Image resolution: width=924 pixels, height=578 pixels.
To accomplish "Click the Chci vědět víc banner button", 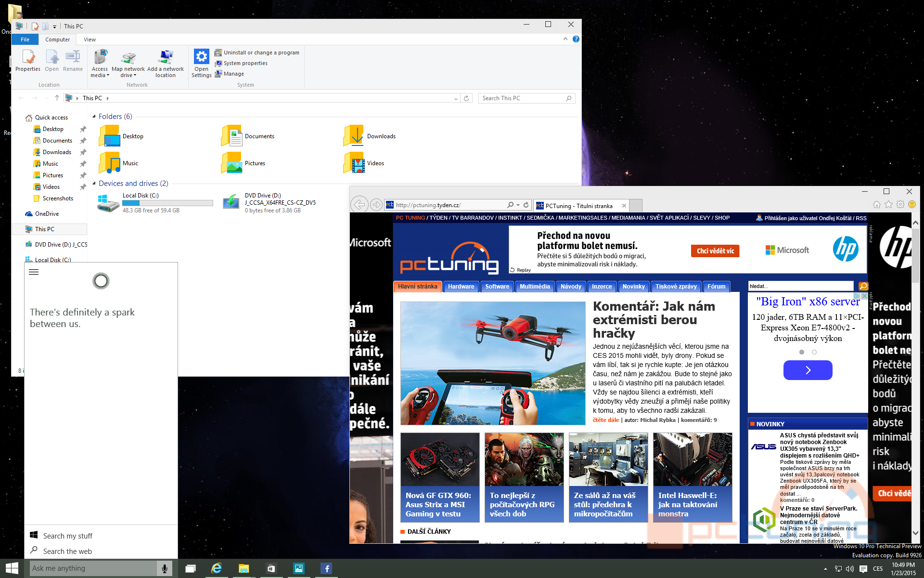I will [x=715, y=251].
